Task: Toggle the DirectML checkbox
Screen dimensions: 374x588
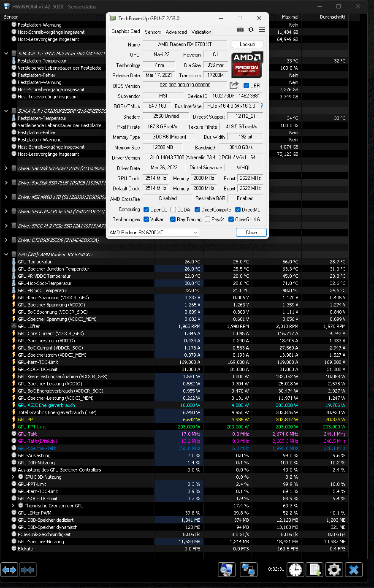Action: (238, 210)
